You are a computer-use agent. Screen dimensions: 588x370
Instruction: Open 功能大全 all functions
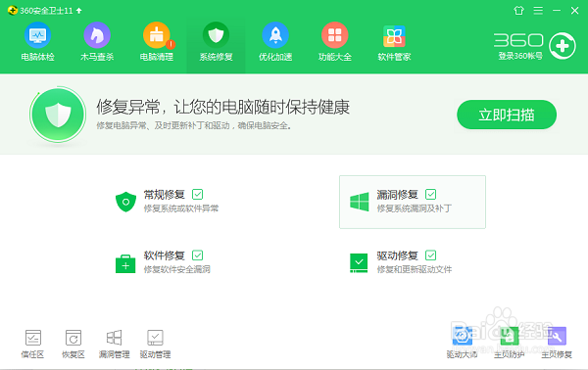334,42
